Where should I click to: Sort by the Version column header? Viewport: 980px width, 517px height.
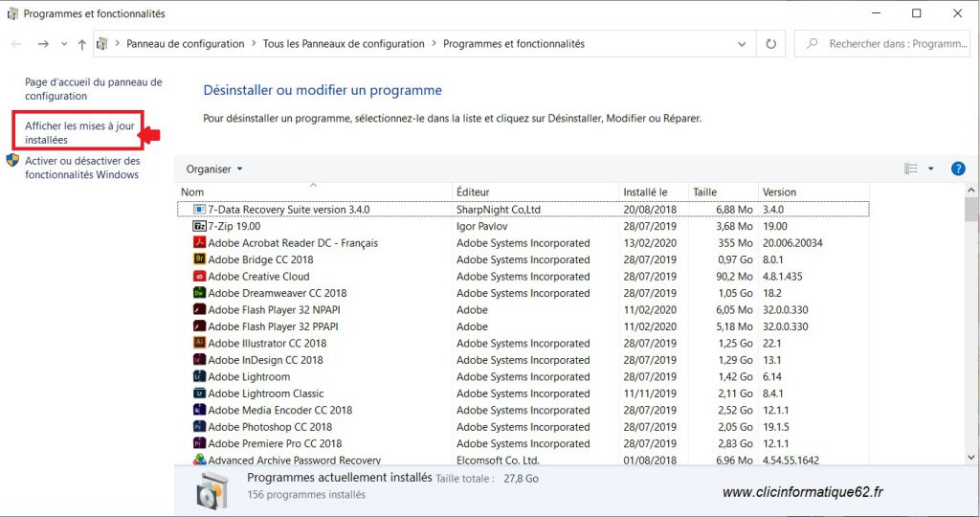click(813, 191)
